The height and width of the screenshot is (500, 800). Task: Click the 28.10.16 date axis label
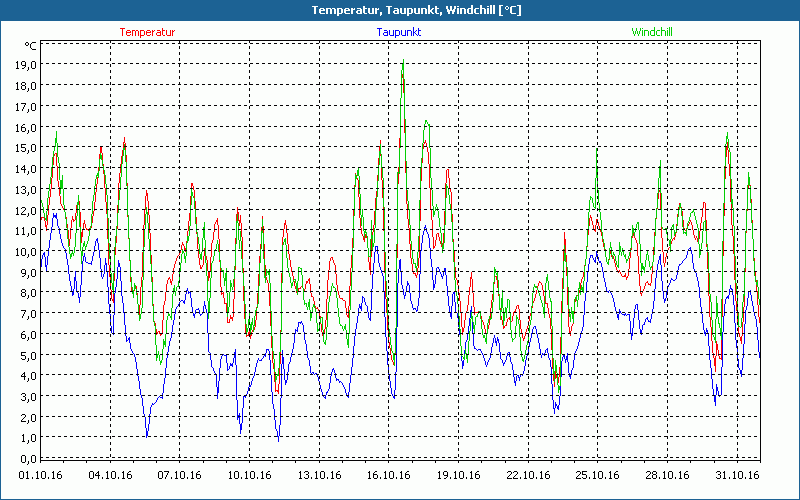pos(667,476)
